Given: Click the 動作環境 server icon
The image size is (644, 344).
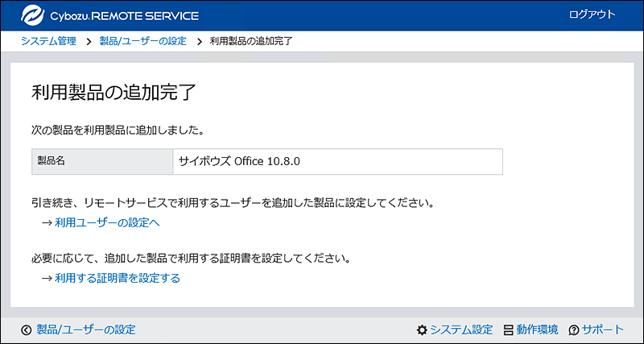Looking at the screenshot, I should pos(509,329).
